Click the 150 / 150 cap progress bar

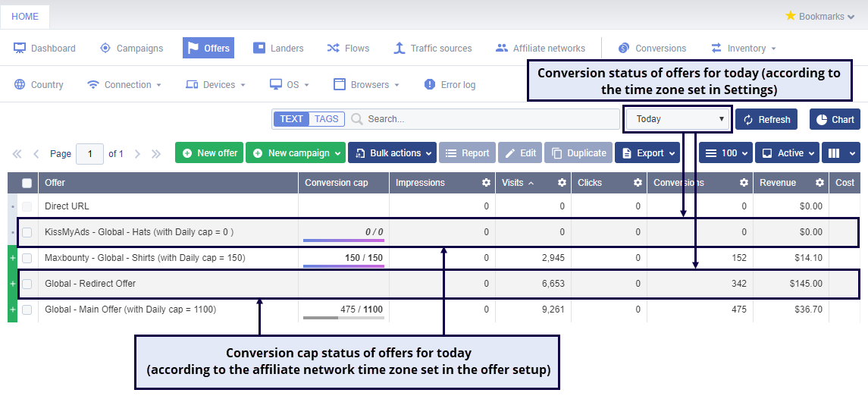(343, 266)
